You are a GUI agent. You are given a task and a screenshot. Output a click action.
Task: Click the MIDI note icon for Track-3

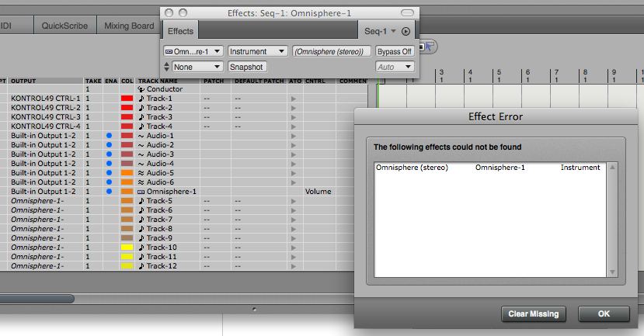point(141,117)
